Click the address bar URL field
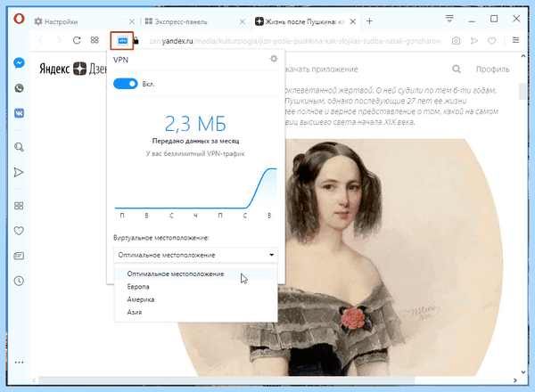This screenshot has height=392, width=535. pos(295,41)
